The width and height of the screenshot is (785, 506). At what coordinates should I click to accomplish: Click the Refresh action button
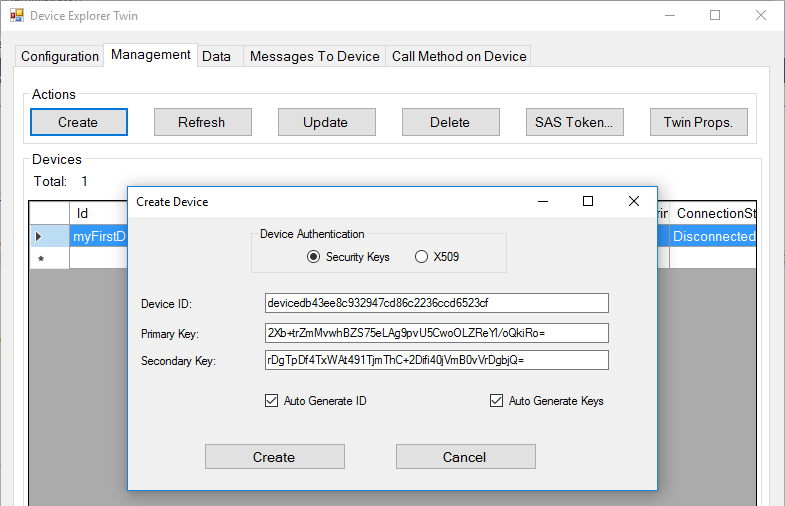202,122
